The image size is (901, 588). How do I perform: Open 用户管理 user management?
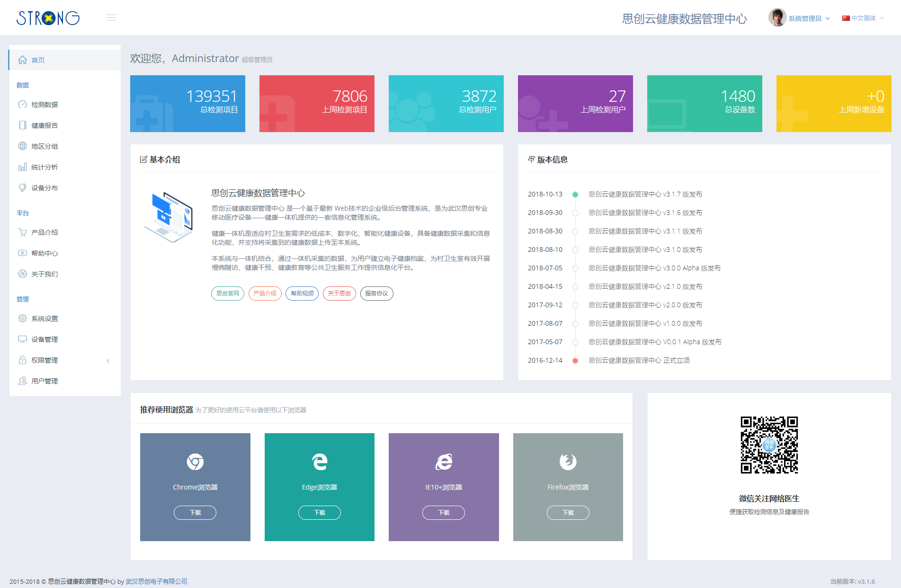point(45,381)
